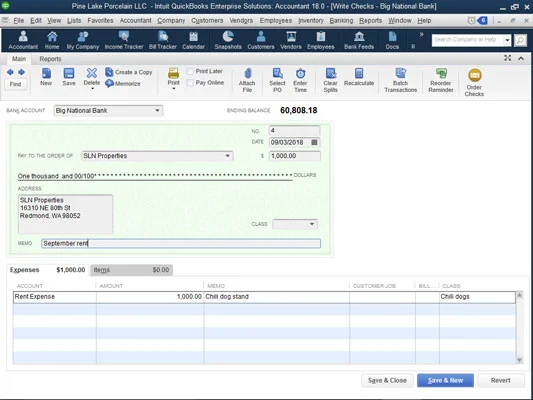Open the date calendar picker icon
The image size is (533, 400).
(x=314, y=142)
